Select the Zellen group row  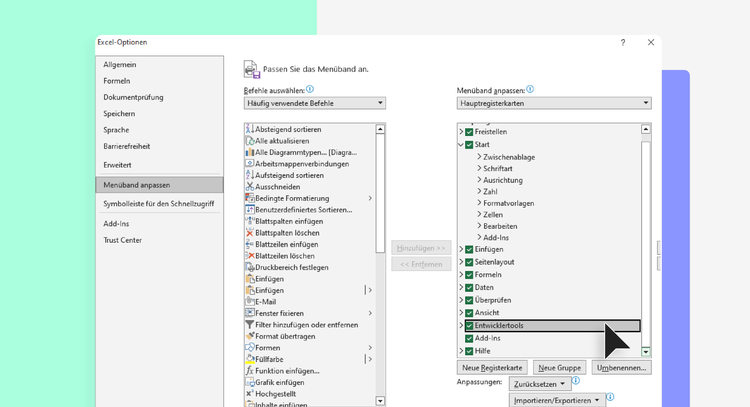click(x=493, y=215)
